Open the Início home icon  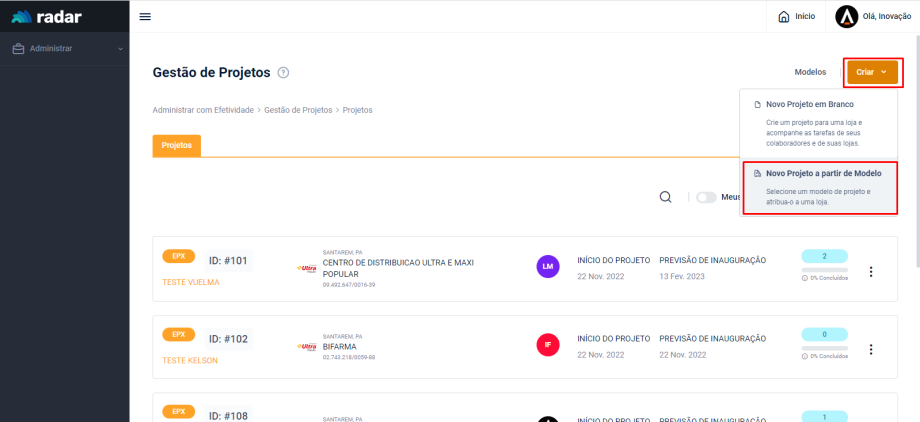tap(785, 17)
